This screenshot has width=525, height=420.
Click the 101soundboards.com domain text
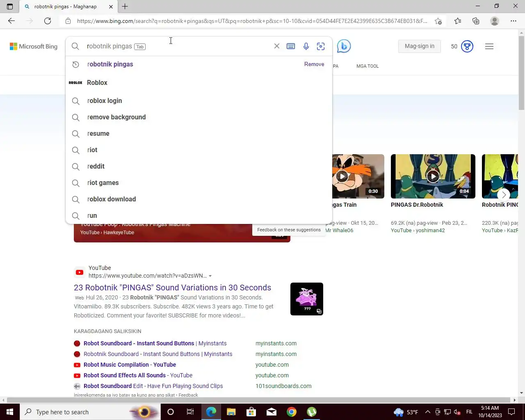[283, 386]
